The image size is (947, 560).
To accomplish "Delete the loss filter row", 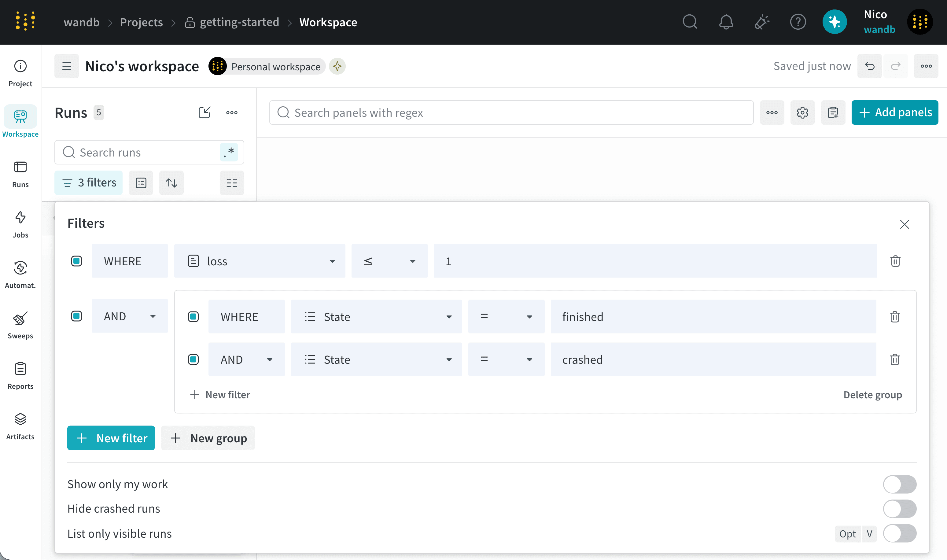I will (x=895, y=261).
